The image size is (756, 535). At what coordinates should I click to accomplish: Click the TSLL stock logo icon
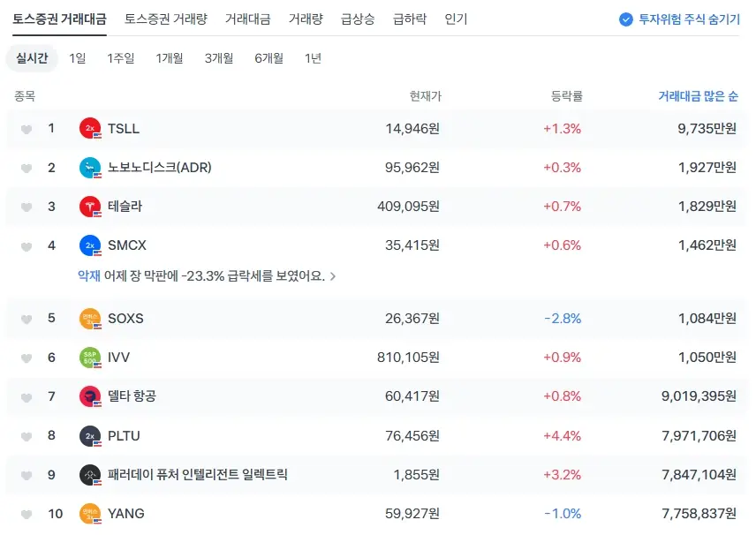pos(90,129)
